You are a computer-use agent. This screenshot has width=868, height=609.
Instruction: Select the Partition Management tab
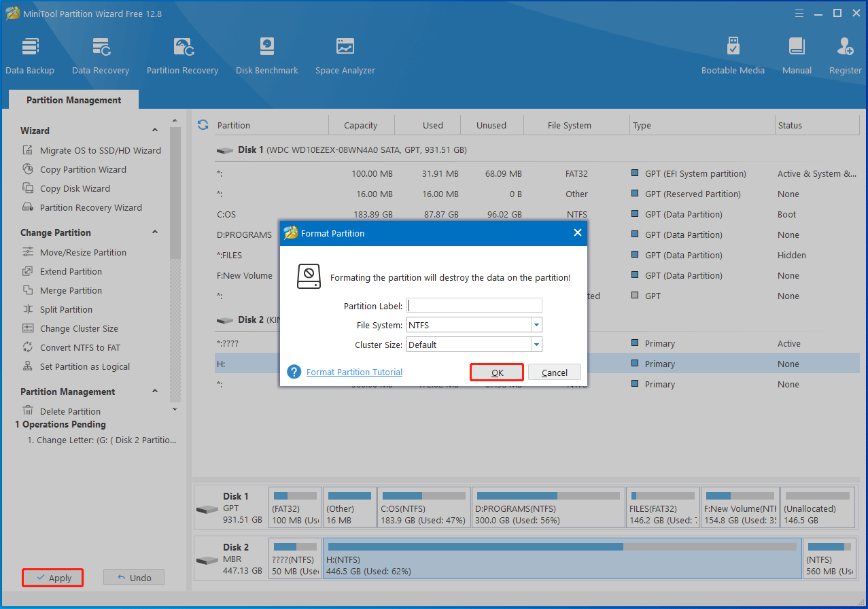coord(73,100)
